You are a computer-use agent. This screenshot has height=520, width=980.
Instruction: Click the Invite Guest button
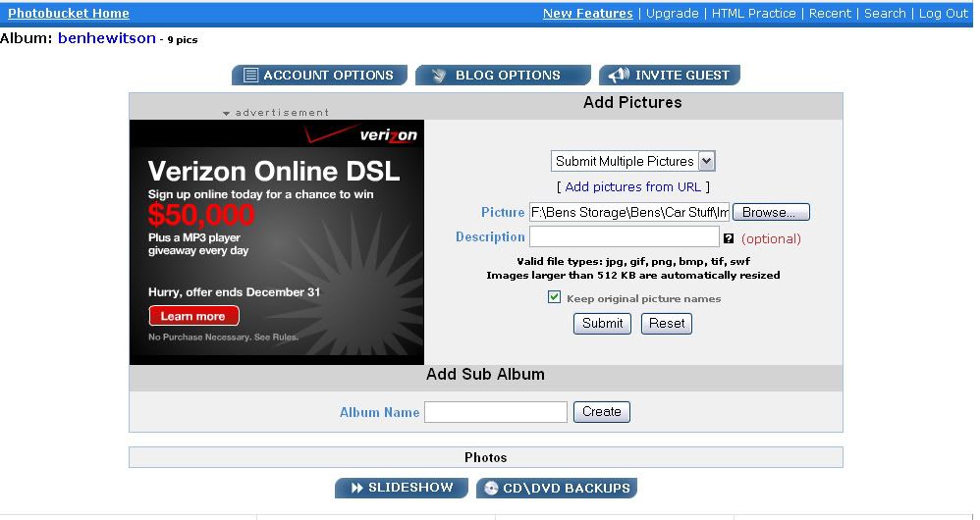(x=670, y=75)
